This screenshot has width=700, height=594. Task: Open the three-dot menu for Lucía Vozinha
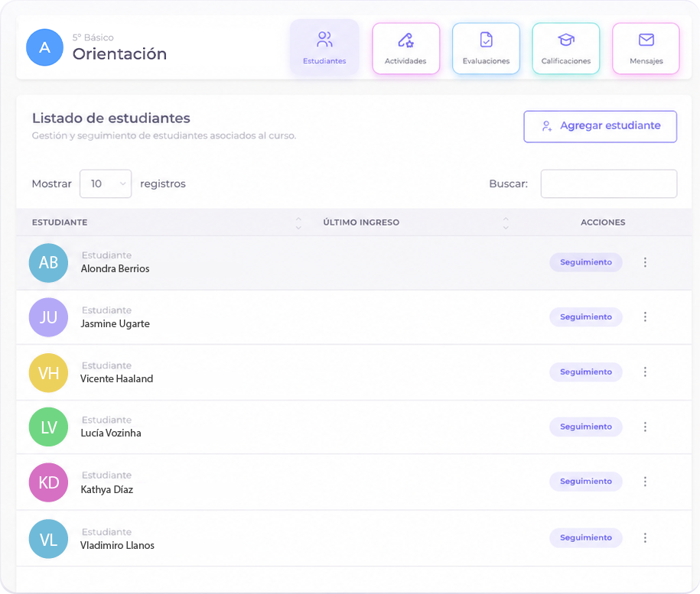[x=645, y=427]
